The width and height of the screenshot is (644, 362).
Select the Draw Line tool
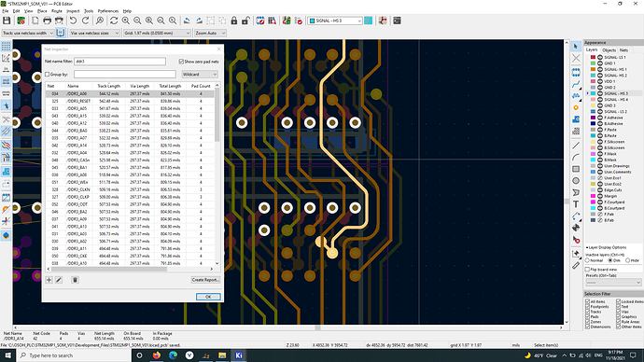576,146
